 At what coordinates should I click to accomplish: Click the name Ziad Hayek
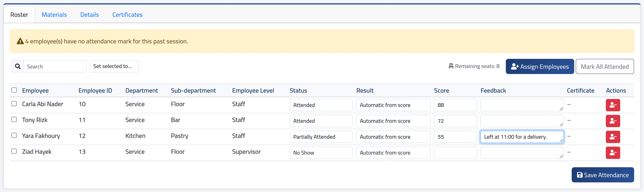pyautogui.click(x=37, y=152)
